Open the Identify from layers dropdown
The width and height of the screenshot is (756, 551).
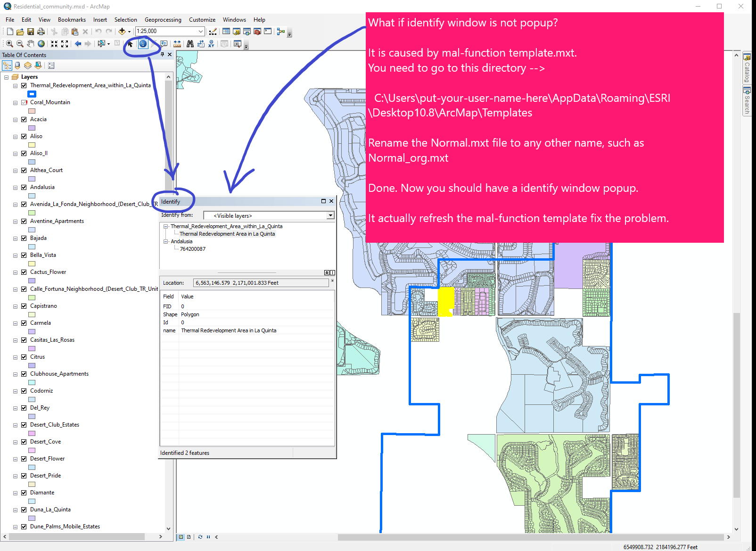click(330, 215)
